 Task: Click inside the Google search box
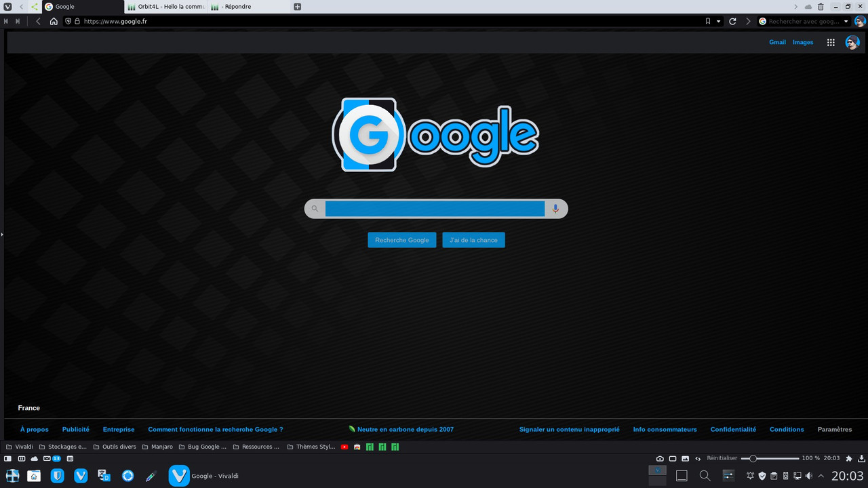435,209
